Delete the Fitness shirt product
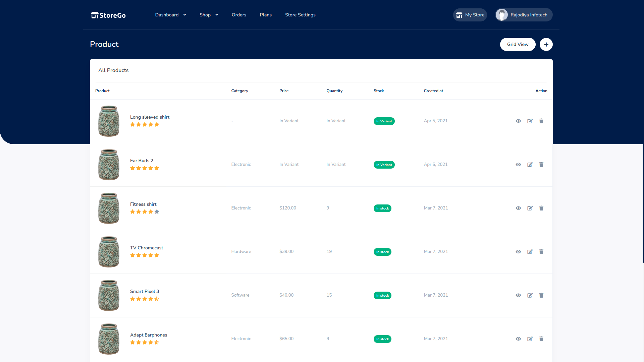This screenshot has width=644, height=362. pos(541,208)
